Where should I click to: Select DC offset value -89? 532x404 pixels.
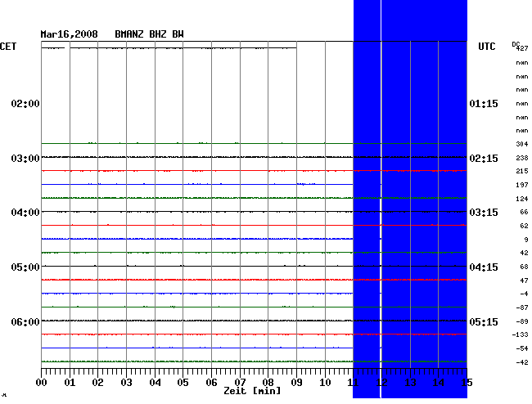pos(522,321)
